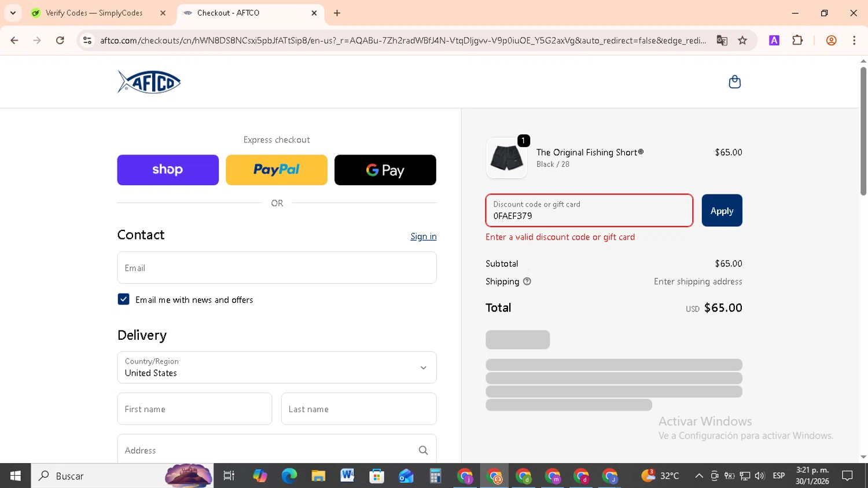Click the page vertical scrollbar
The width and height of the screenshot is (868, 488).
coord(863,131)
